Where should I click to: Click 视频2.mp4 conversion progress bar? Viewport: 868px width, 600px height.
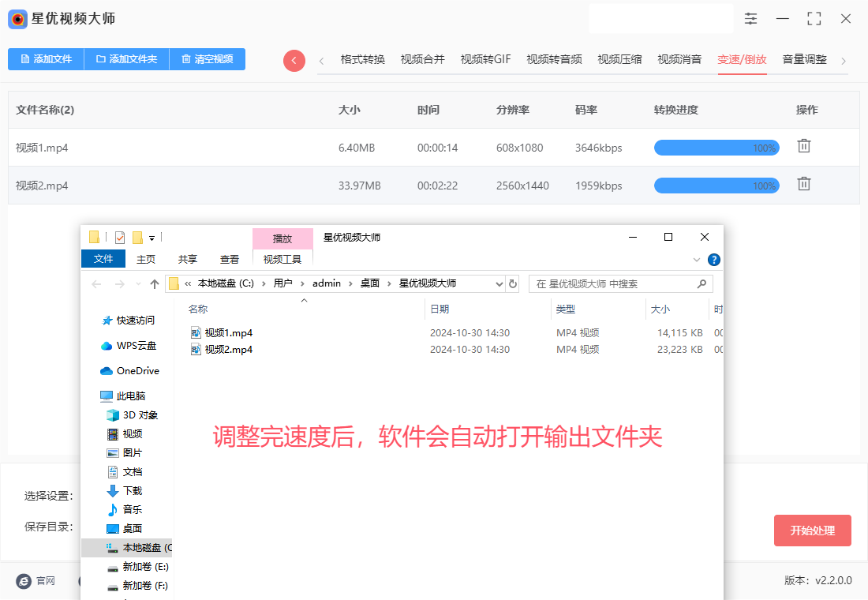(x=716, y=186)
